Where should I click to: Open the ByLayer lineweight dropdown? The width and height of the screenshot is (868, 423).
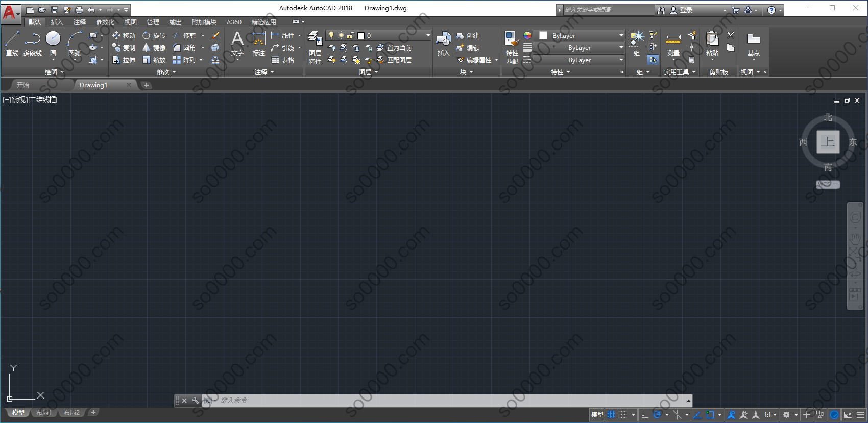click(x=579, y=47)
